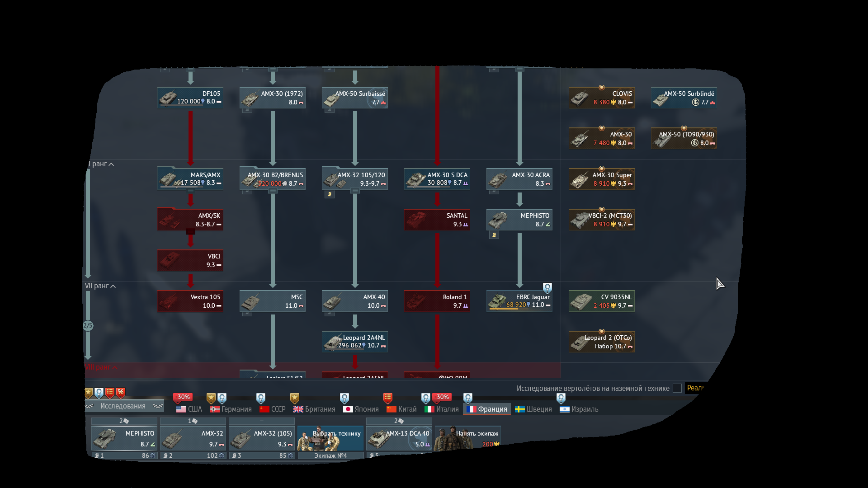
Task: Collapse the VII rank section
Action: [x=113, y=286]
